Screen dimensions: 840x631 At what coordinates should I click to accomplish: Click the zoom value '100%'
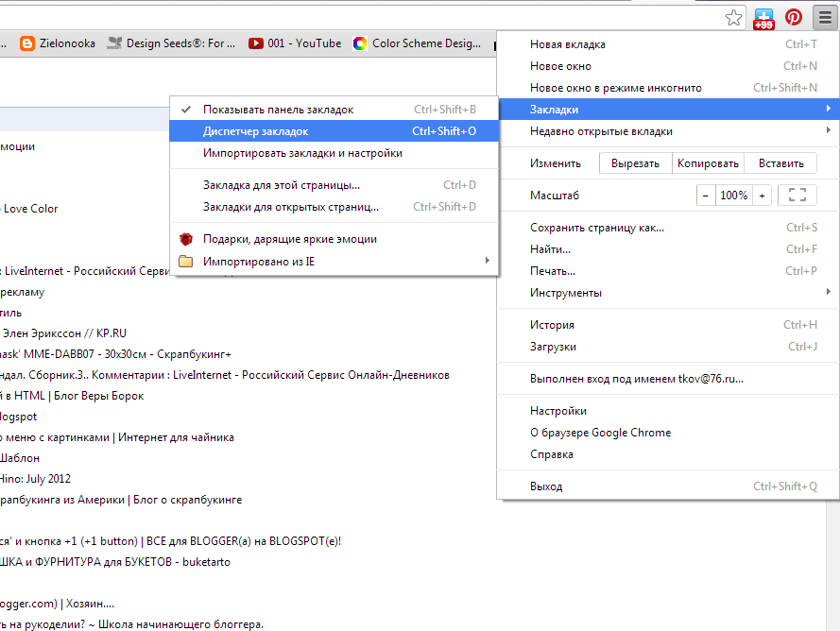point(733,196)
